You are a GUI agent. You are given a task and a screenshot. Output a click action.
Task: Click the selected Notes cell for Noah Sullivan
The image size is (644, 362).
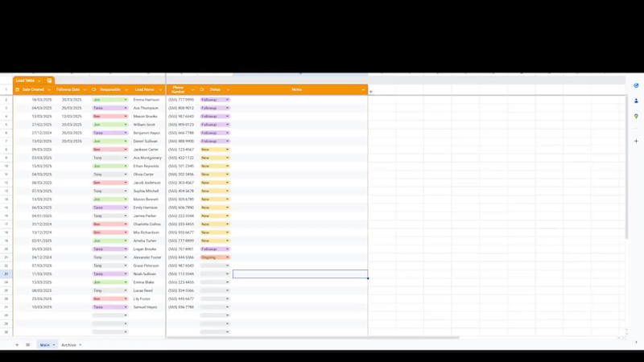coord(300,274)
